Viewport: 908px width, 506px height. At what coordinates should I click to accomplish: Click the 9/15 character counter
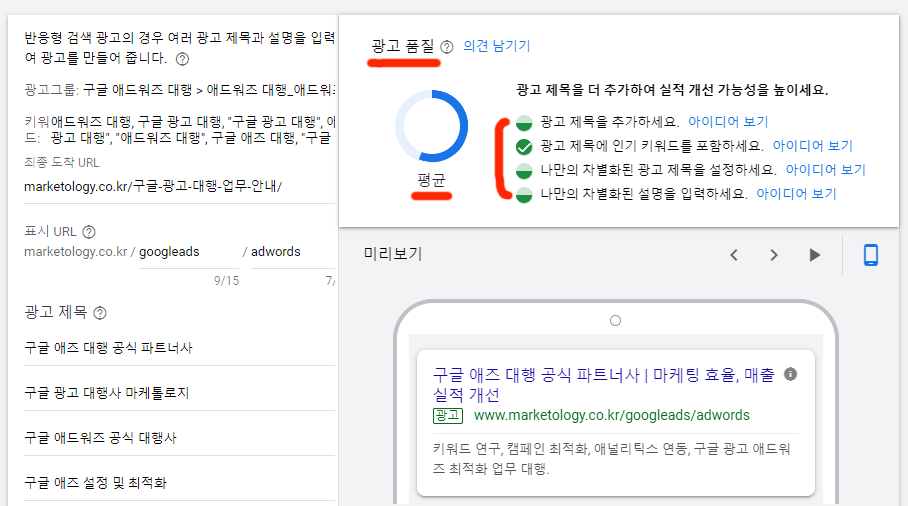point(226,281)
